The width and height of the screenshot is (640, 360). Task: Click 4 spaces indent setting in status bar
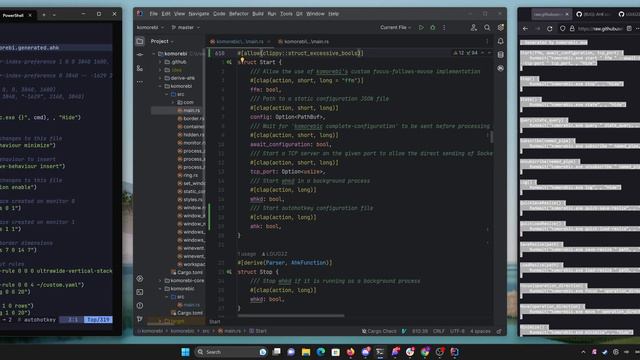[480, 331]
